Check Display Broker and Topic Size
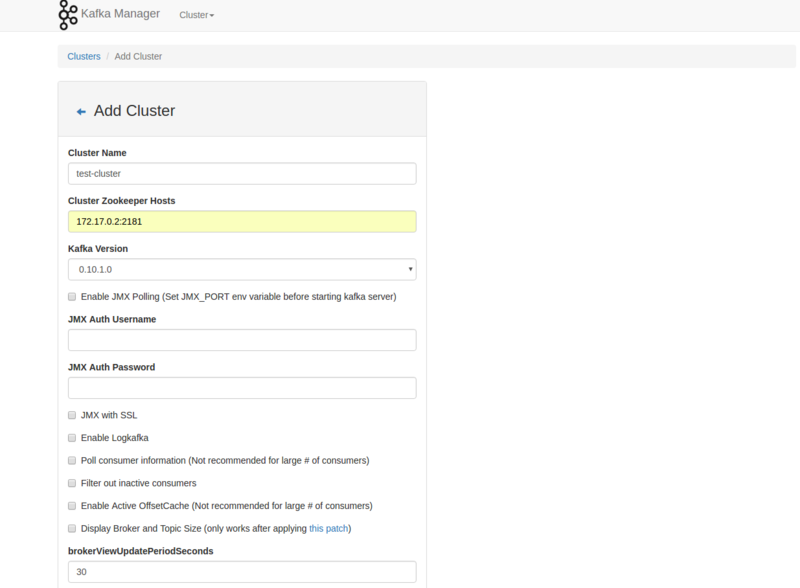This screenshot has width=800, height=588. pyautogui.click(x=72, y=528)
